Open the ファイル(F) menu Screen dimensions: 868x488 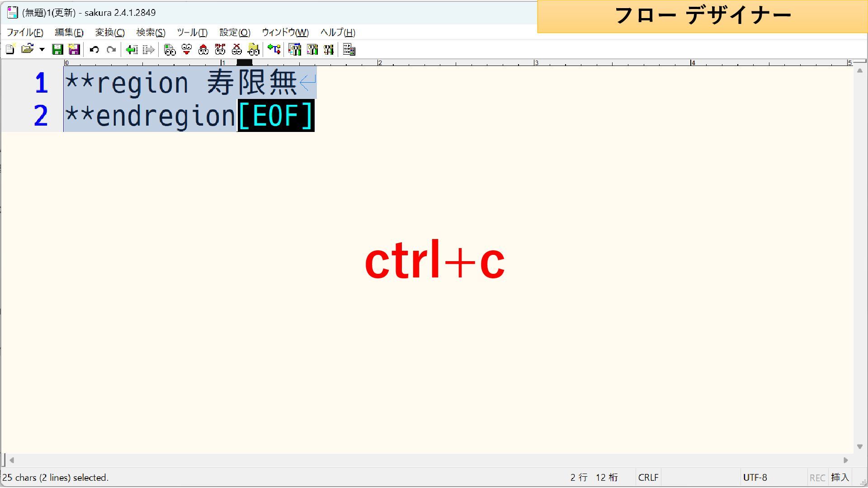click(x=25, y=33)
